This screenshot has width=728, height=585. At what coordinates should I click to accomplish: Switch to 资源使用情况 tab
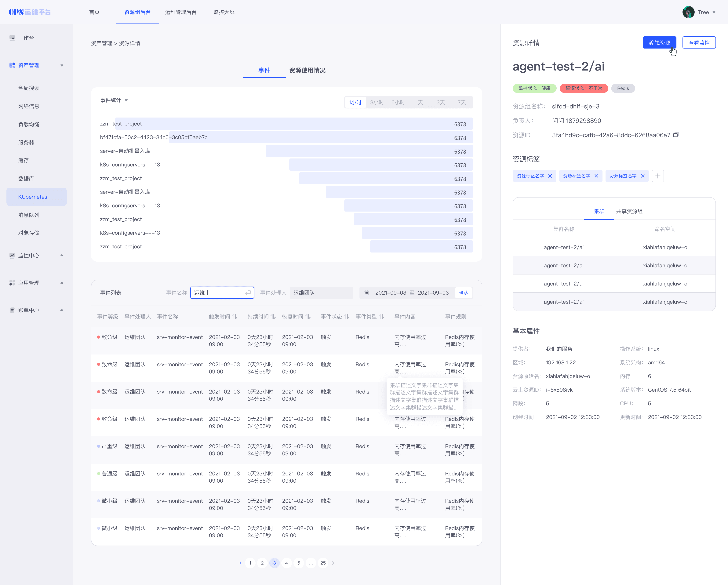coord(307,70)
